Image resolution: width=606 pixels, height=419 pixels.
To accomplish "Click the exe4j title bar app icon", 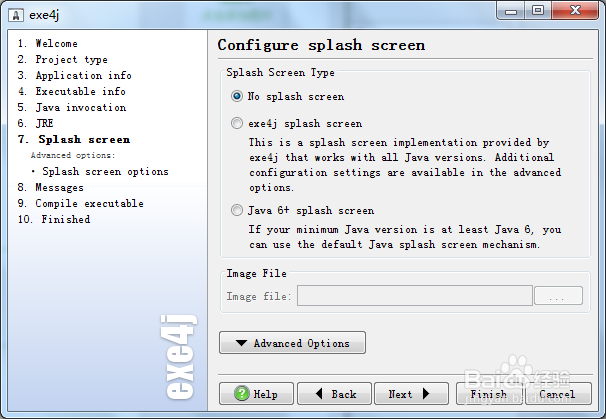I will [16, 15].
